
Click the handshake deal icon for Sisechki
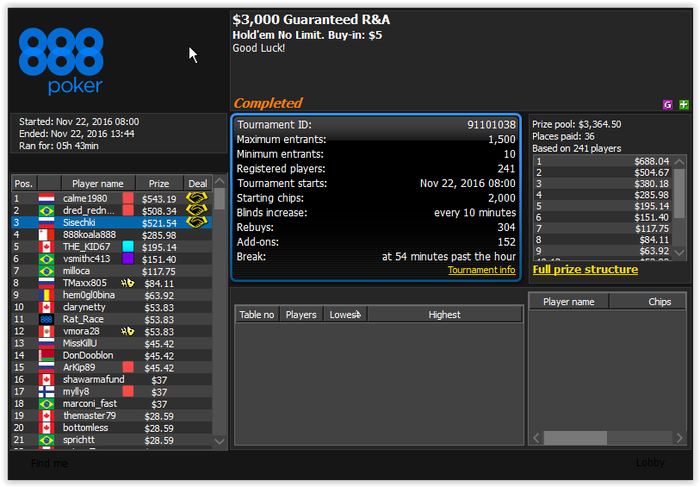pyautogui.click(x=197, y=222)
